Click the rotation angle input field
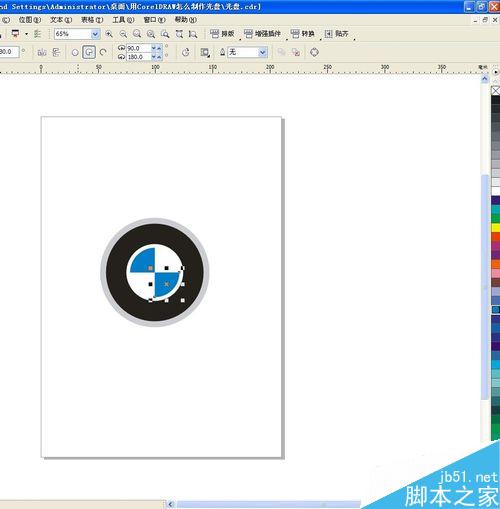500x509 pixels. (x=9, y=52)
